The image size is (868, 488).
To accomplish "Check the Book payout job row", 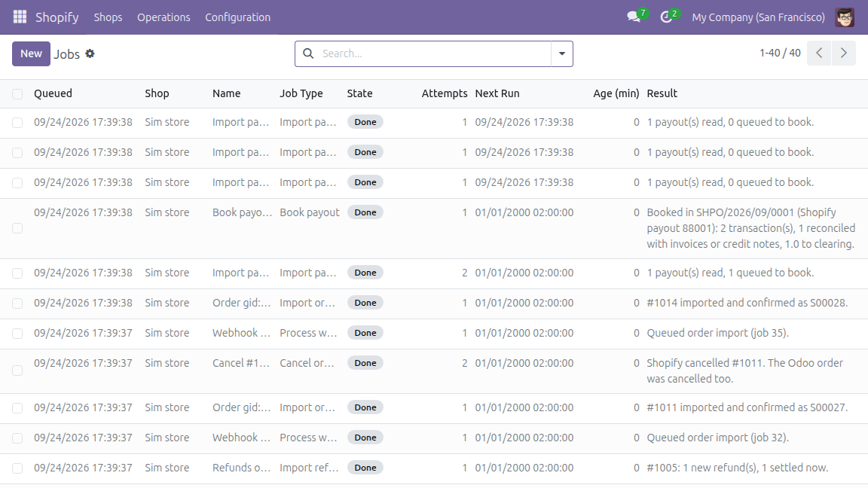I will click(18, 228).
